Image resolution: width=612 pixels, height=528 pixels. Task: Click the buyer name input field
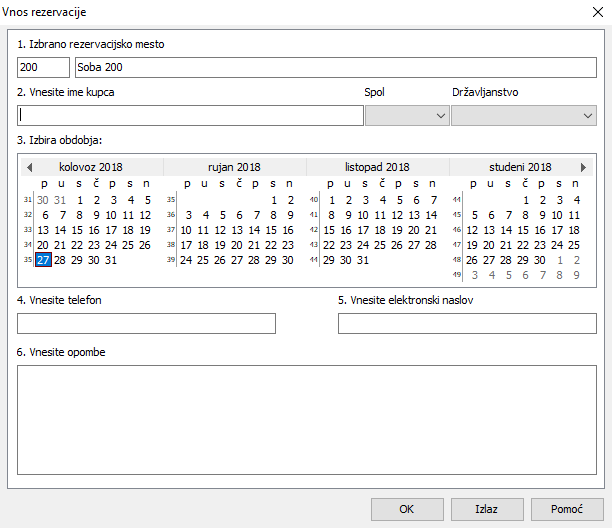(190, 116)
